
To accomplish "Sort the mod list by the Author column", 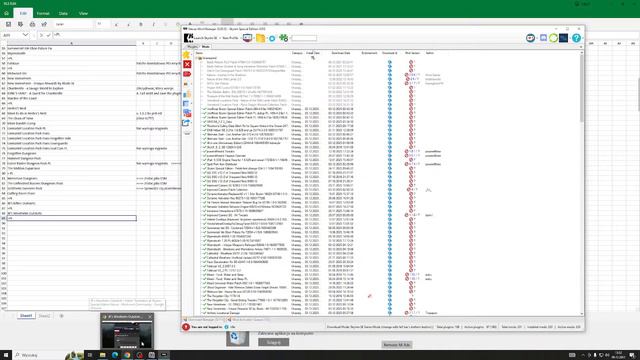I will pos(430,53).
